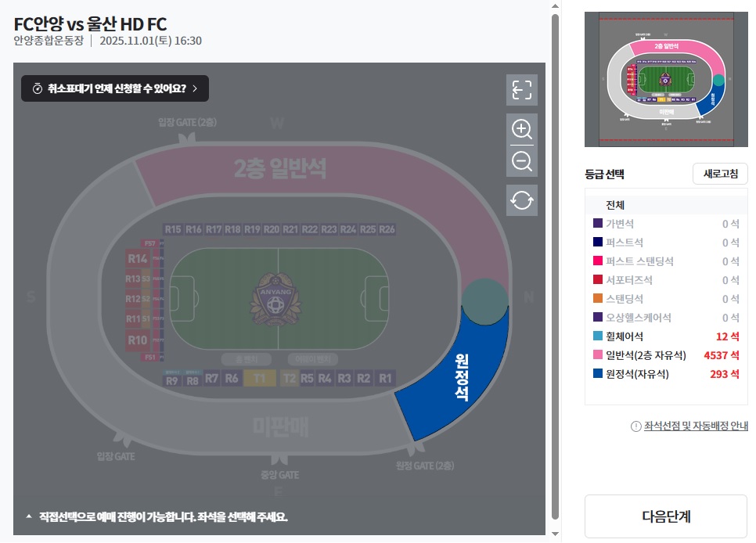The image size is (756, 543).
Task: Click the 새로고침 refresh button
Action: pos(719,173)
